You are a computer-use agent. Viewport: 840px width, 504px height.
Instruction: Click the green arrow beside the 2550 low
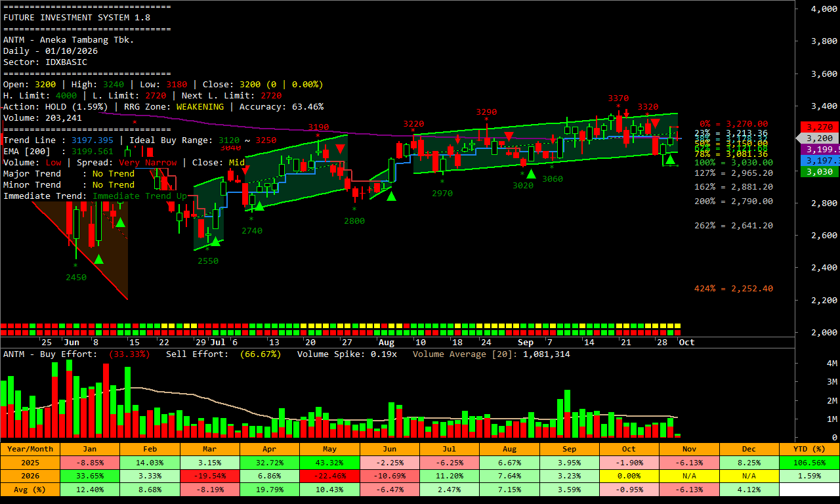coord(215,241)
